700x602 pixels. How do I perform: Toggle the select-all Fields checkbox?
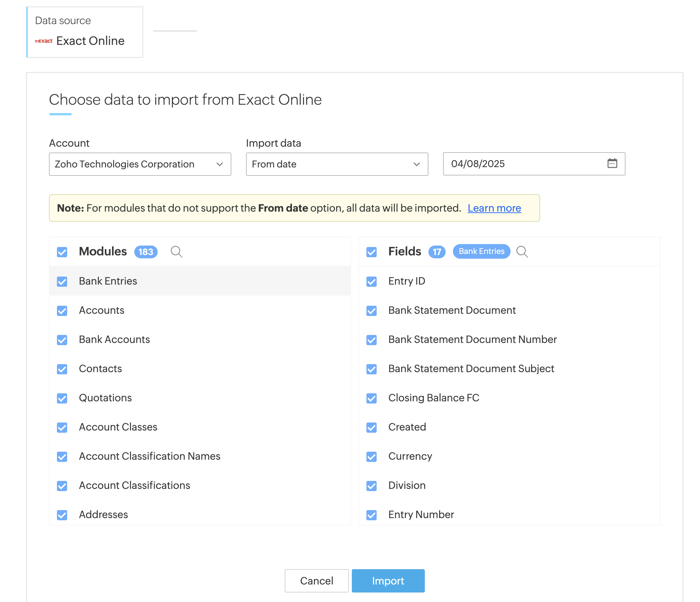tap(372, 252)
